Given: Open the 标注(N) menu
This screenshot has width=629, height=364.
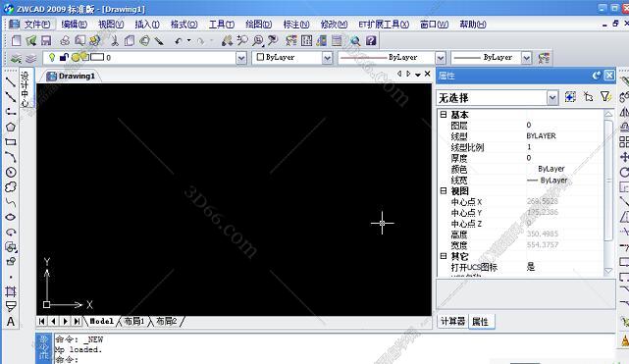Looking at the screenshot, I should click(x=296, y=25).
